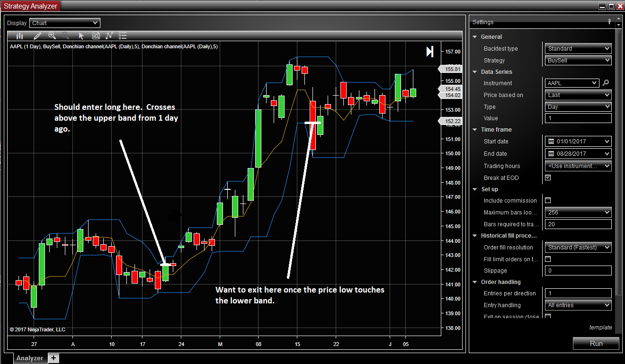Jump chart to the latest bar
625x364 pixels.
tap(430, 52)
